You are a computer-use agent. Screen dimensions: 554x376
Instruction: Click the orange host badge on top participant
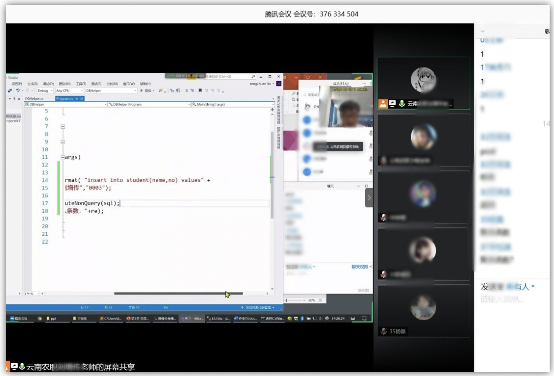tap(383, 104)
